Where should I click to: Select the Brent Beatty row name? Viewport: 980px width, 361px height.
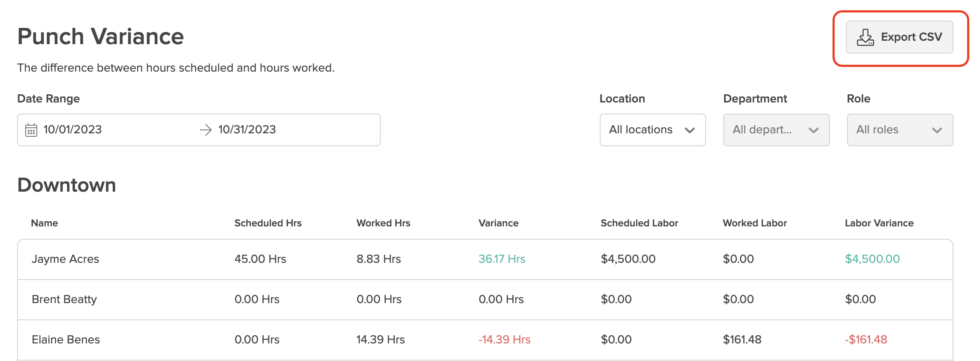[x=64, y=299]
